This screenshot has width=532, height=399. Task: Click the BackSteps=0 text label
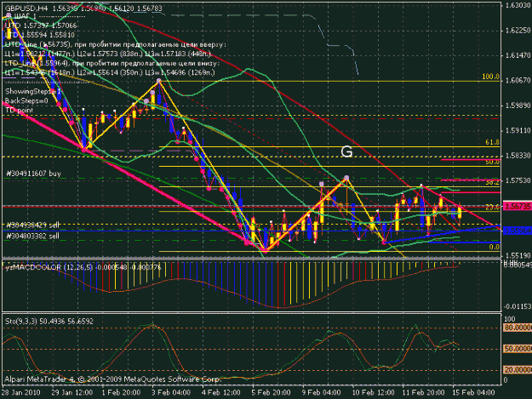point(26,100)
